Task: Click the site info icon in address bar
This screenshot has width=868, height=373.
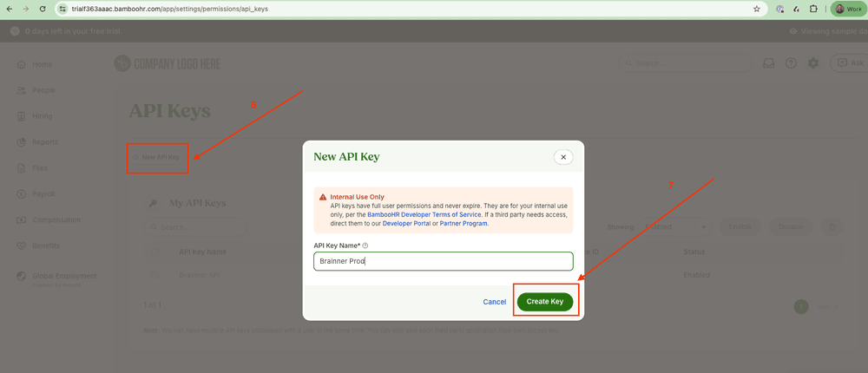Action: click(x=63, y=9)
